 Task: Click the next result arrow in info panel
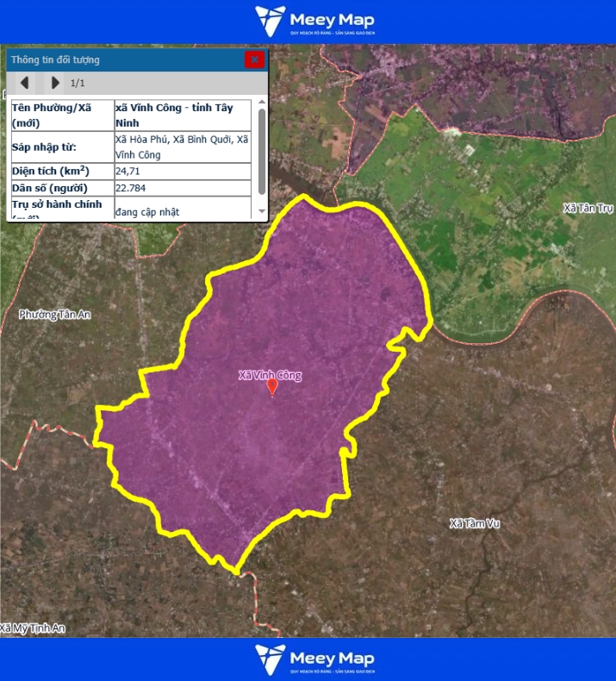pyautogui.click(x=55, y=83)
